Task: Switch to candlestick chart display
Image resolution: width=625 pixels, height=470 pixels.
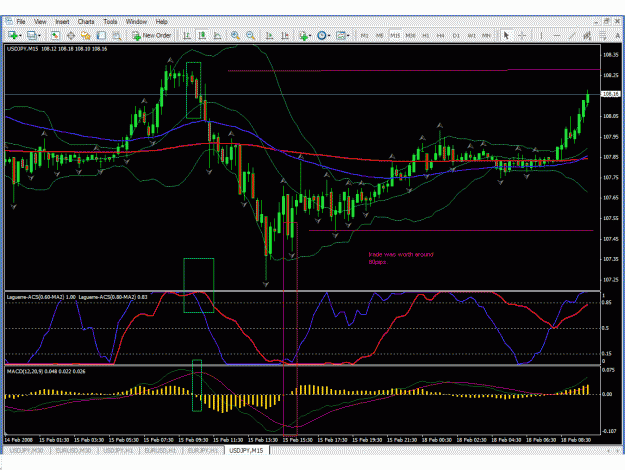Action: tap(202, 35)
